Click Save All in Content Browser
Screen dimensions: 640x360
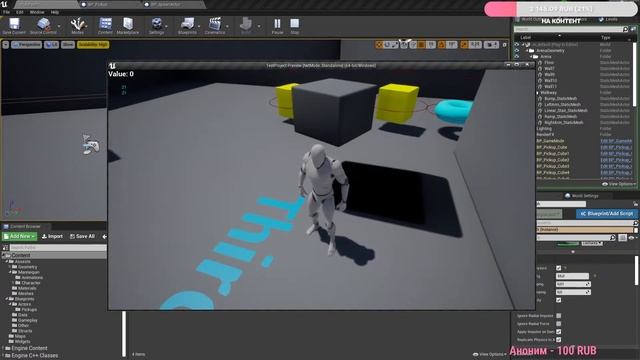pyautogui.click(x=82, y=236)
